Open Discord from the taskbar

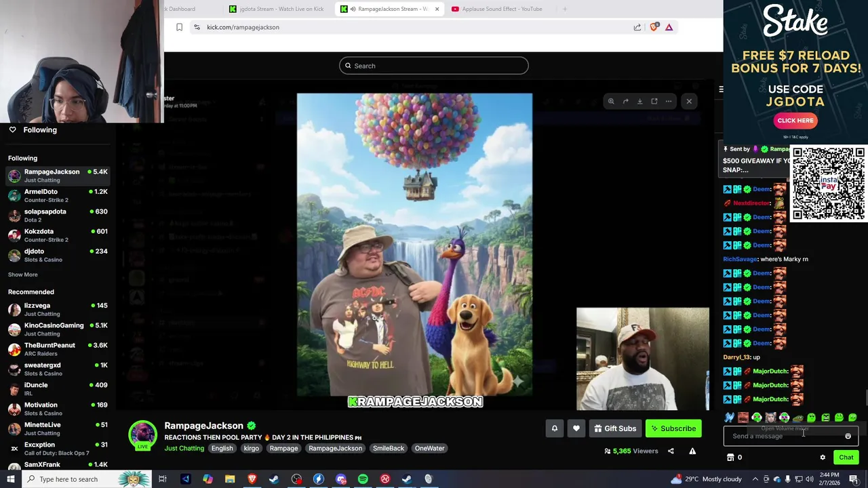(x=340, y=479)
